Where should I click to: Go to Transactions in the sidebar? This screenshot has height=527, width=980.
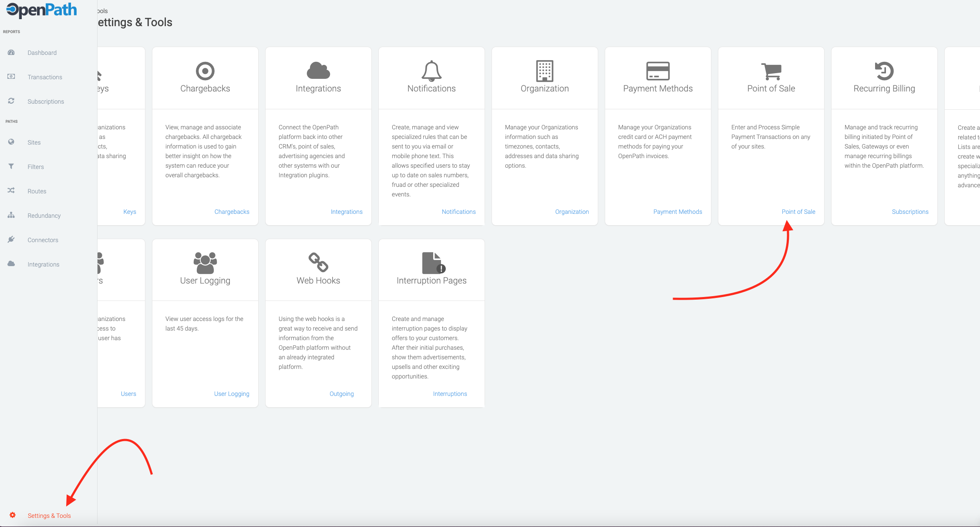pos(44,77)
